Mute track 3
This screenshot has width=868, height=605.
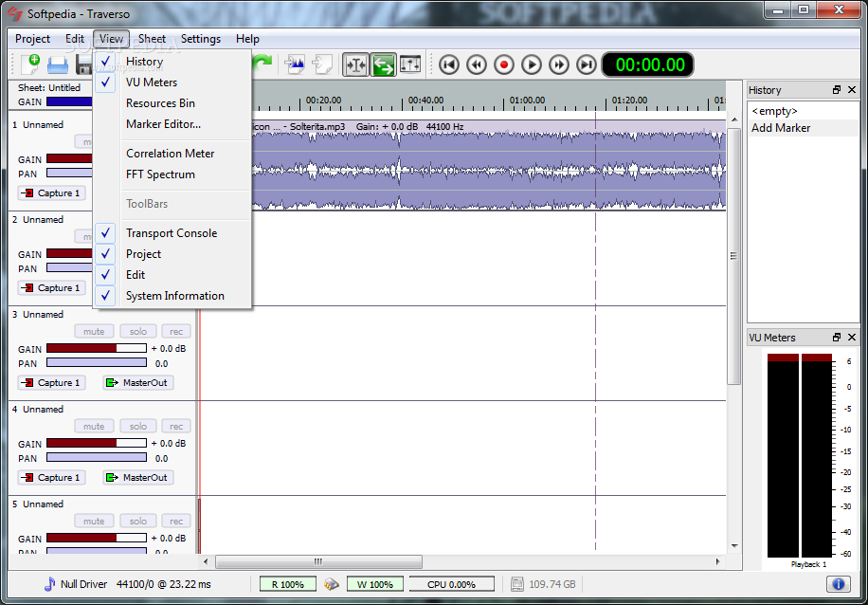click(94, 331)
